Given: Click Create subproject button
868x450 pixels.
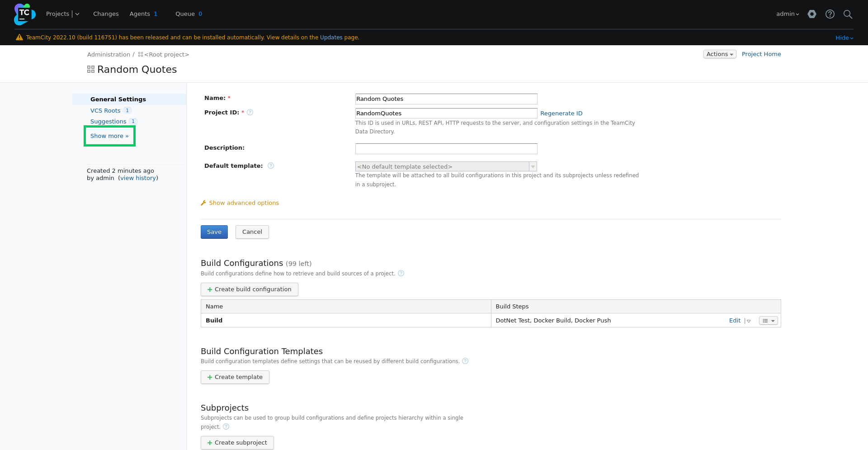Looking at the screenshot, I should (237, 443).
